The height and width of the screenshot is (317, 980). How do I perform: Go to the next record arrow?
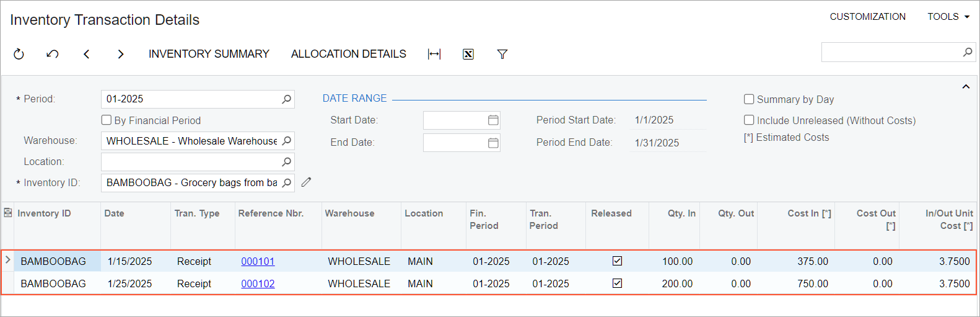[x=121, y=55]
